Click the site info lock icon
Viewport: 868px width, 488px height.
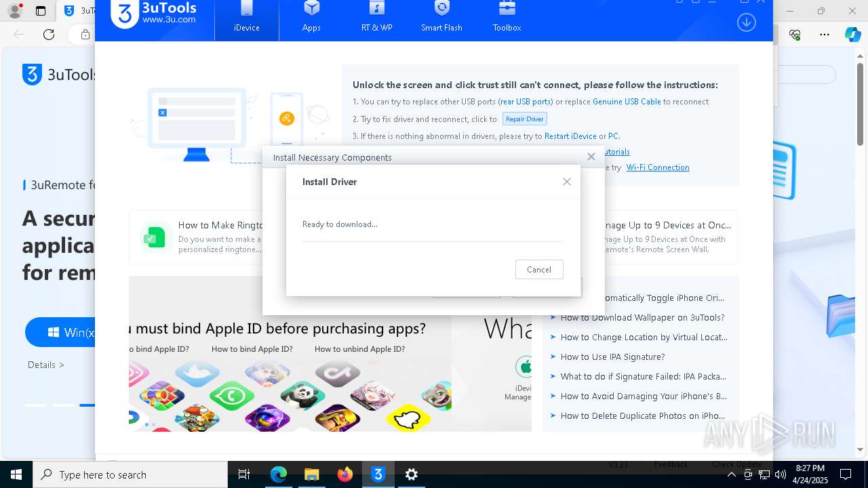(85, 35)
